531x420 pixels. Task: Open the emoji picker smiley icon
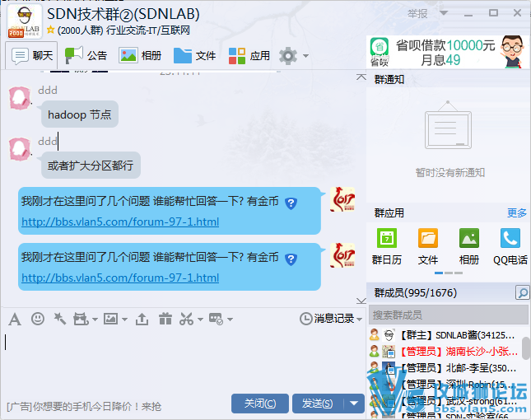pyautogui.click(x=38, y=319)
